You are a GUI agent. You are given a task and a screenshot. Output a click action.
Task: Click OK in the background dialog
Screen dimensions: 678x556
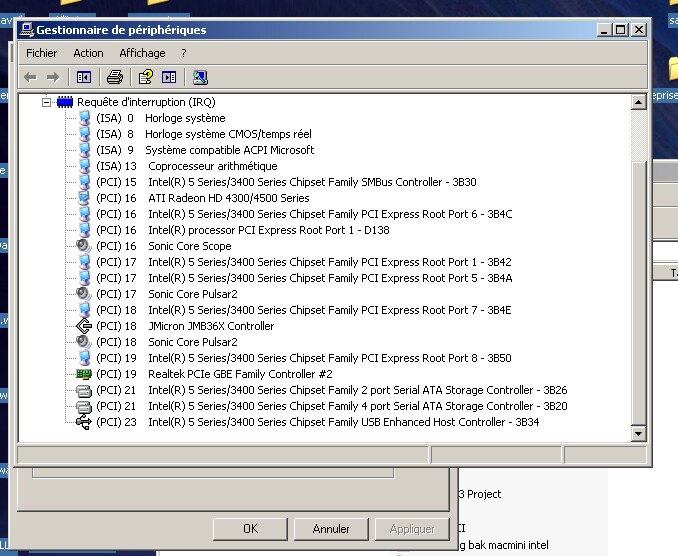250,529
